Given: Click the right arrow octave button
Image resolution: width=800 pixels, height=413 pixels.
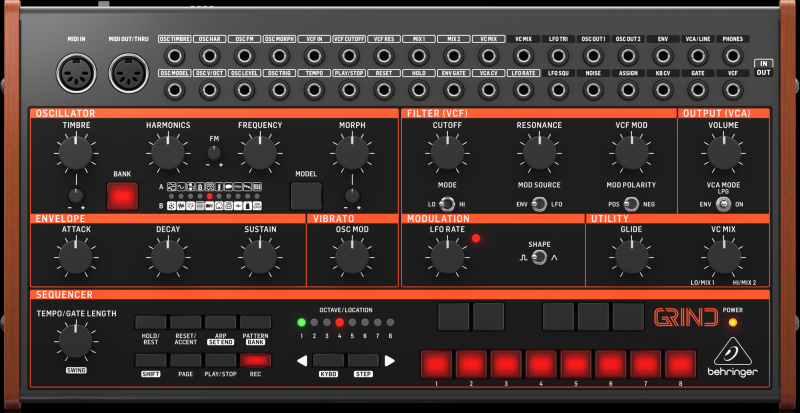Looking at the screenshot, I should (390, 361).
